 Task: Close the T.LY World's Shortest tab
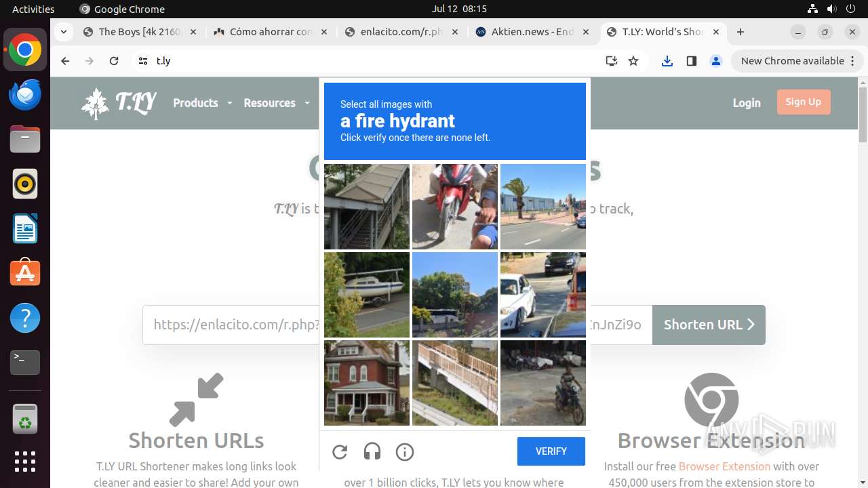(x=715, y=32)
